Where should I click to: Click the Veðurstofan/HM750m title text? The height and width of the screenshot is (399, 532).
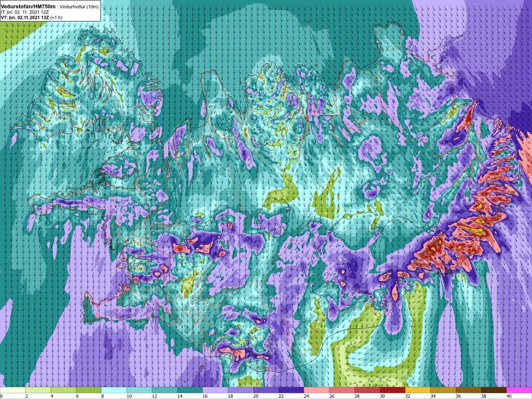pos(28,6)
